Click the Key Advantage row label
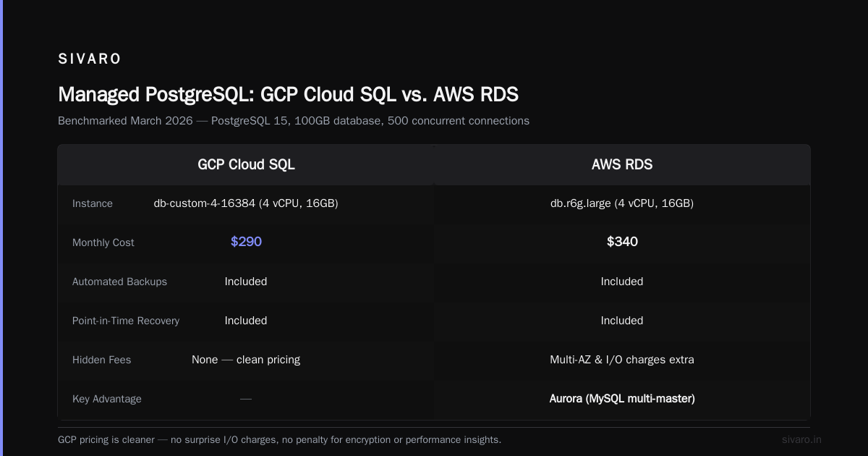Image resolution: width=868 pixels, height=456 pixels. [x=107, y=399]
